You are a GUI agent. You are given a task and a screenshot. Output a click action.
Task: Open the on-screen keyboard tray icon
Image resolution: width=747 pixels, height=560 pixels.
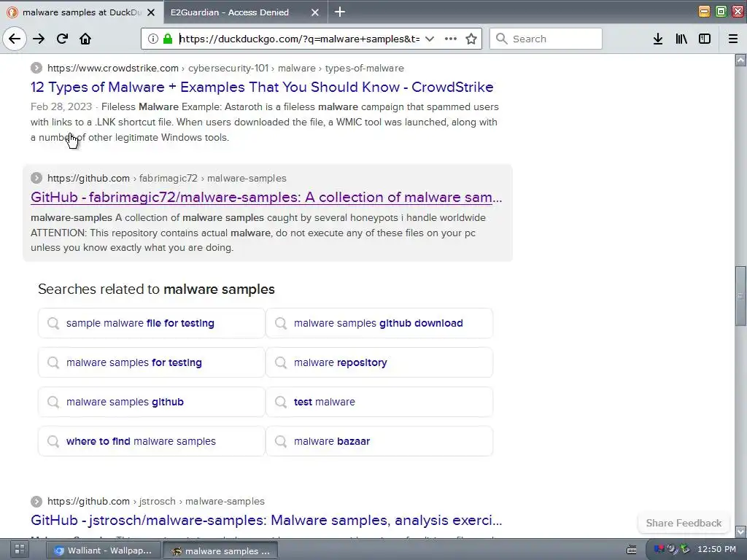coord(632,551)
